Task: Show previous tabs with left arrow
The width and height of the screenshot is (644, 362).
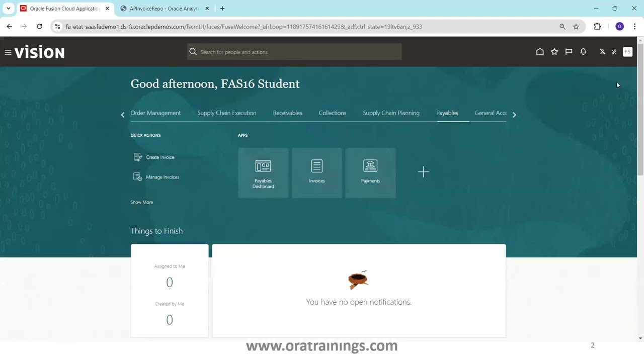Action: click(122, 115)
